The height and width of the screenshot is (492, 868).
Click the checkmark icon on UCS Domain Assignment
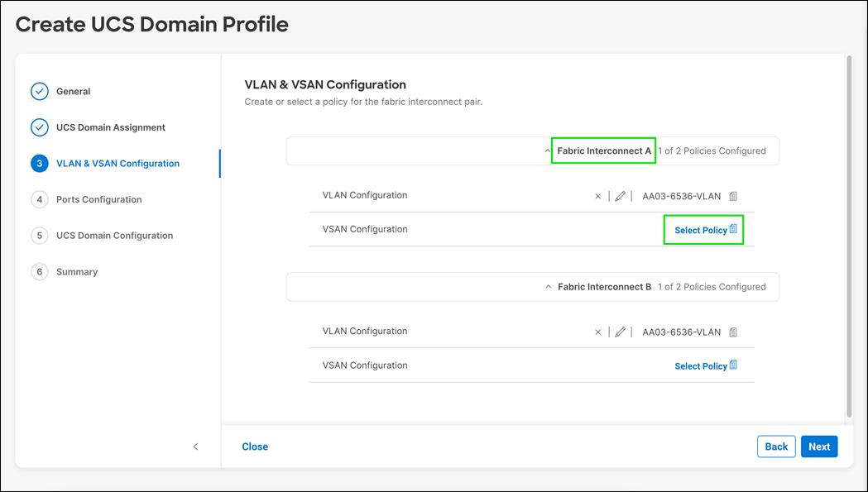click(x=39, y=127)
